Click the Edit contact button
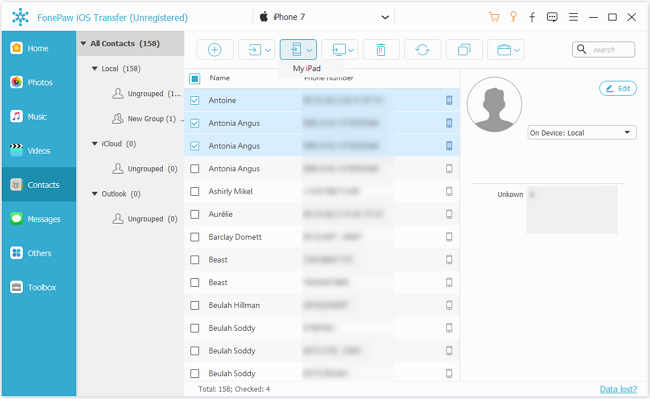 click(x=618, y=88)
